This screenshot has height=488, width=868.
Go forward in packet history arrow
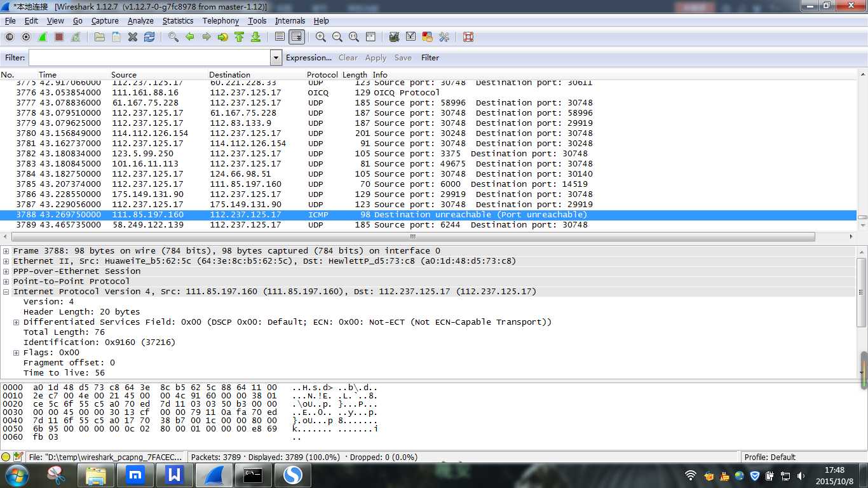coord(207,37)
